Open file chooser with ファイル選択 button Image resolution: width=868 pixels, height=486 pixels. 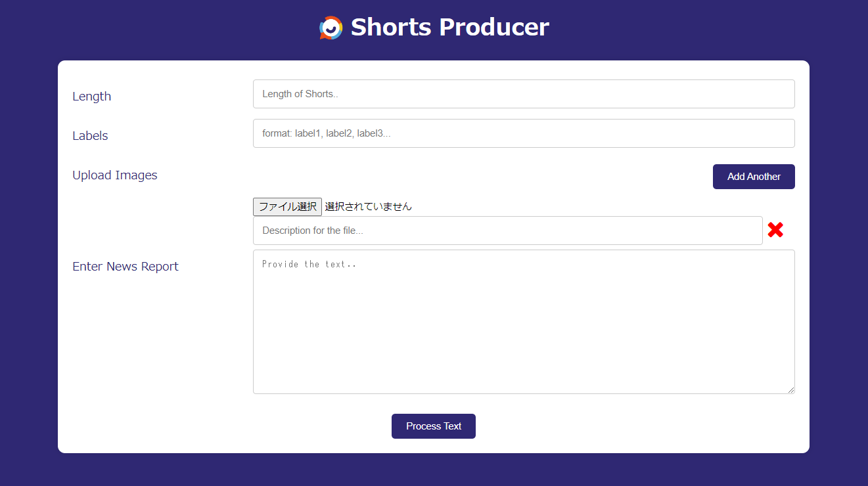pos(287,206)
